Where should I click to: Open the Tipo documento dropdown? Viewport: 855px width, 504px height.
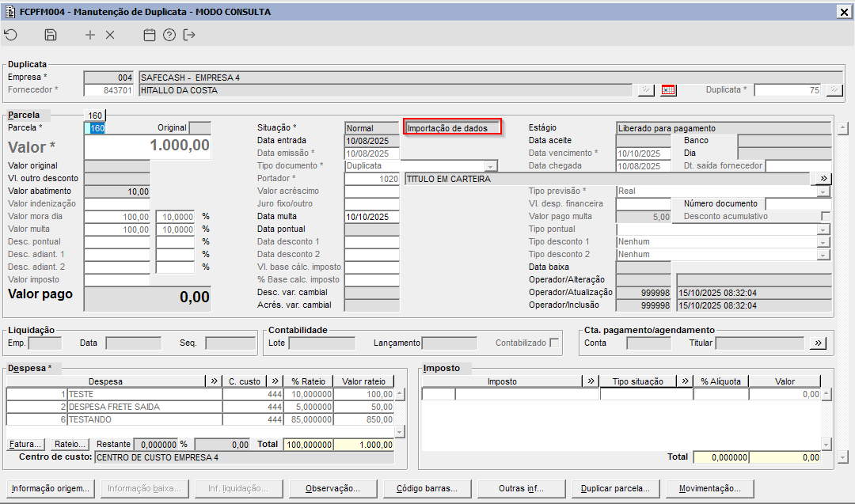pyautogui.click(x=491, y=166)
